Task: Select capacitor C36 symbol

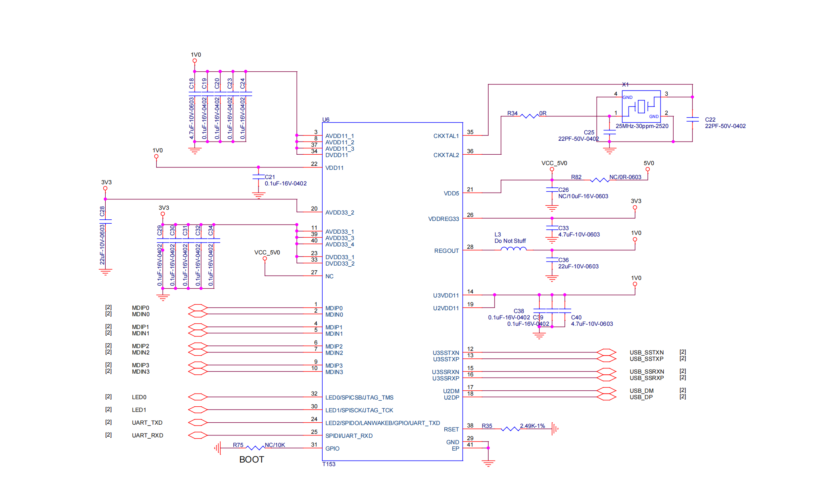Action: tap(552, 260)
